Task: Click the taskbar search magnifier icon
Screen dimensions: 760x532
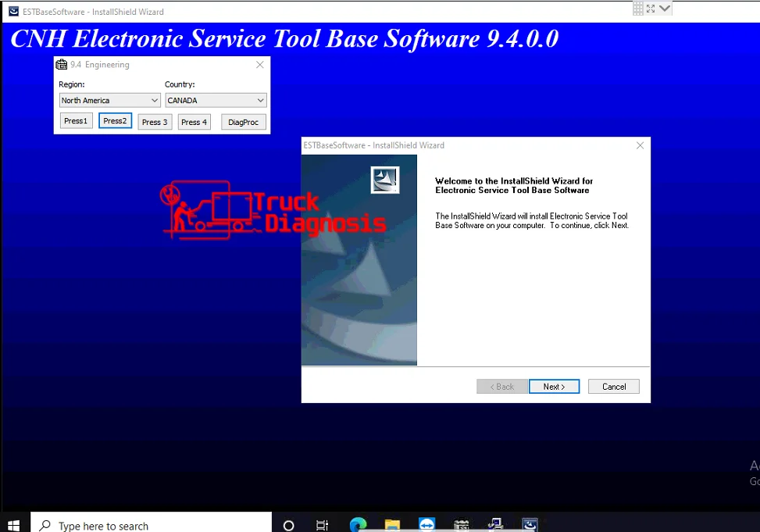Action: click(x=45, y=525)
